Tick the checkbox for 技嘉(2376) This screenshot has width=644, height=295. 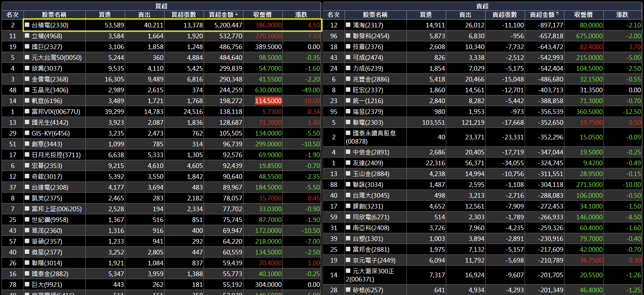[348, 46]
